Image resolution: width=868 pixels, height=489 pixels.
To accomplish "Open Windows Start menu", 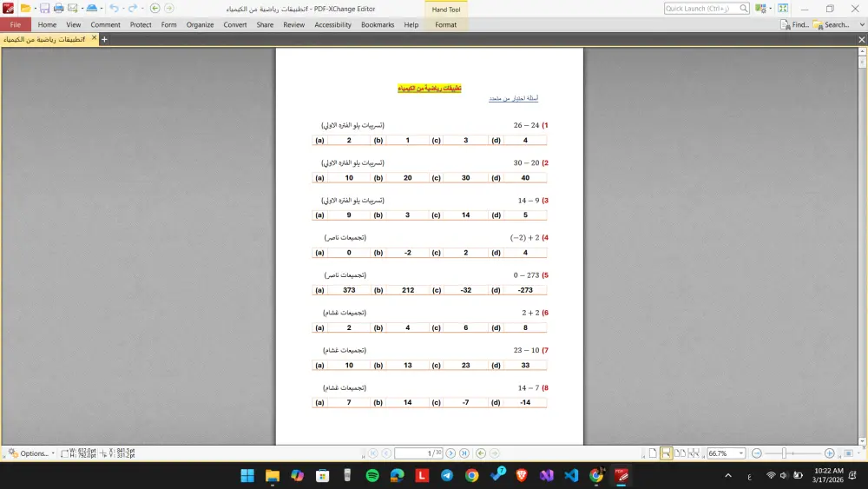I will pos(247,475).
